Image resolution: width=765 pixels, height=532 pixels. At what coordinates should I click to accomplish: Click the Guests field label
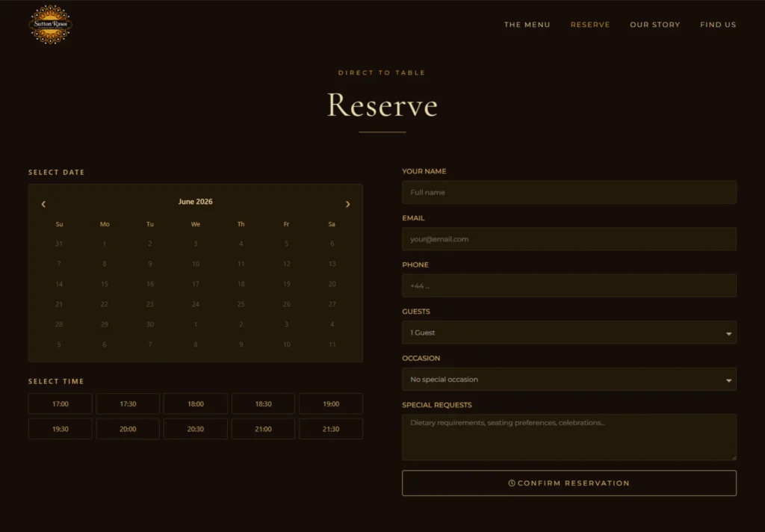[x=416, y=312]
